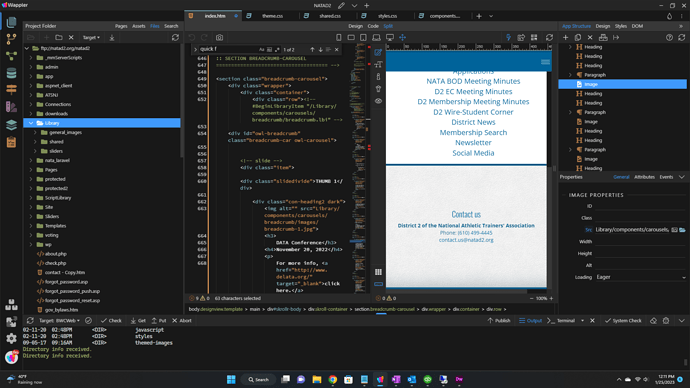Open help question mark icon in App Structure
The height and width of the screenshot is (388, 690).
click(x=669, y=37)
